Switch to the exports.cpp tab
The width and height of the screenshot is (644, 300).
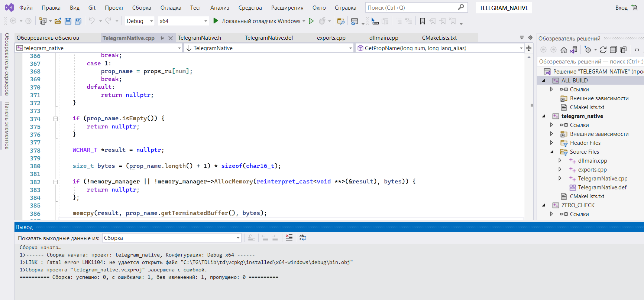tap(331, 37)
